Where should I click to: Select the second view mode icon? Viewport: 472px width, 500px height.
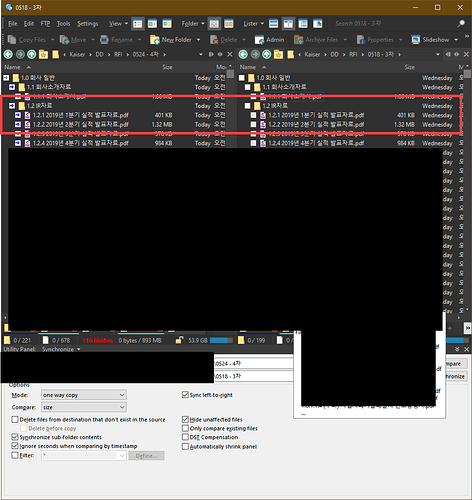click(152, 24)
